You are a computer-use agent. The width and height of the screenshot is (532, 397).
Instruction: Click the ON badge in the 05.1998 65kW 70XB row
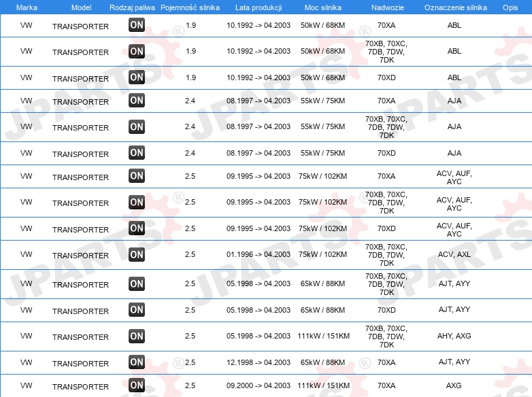click(137, 283)
